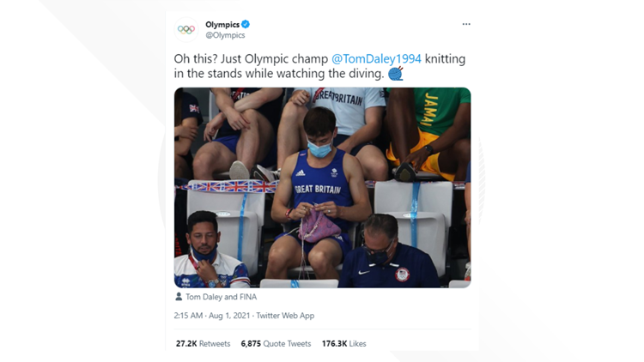Open the tweet photo in full view
Image resolution: width=644 pixels, height=362 pixels.
click(322, 187)
